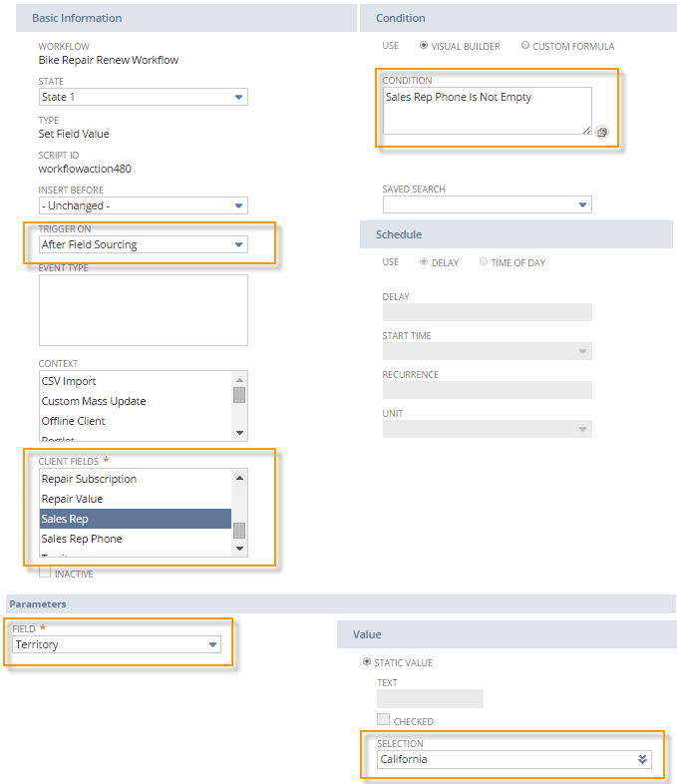Image resolution: width=677 pixels, height=784 pixels.
Task: Click the Context list scroll up arrow
Action: point(240,380)
